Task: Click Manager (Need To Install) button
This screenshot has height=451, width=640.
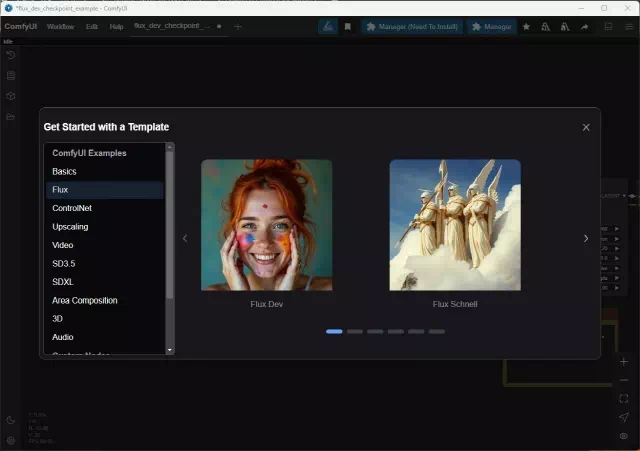Action: coord(411,26)
